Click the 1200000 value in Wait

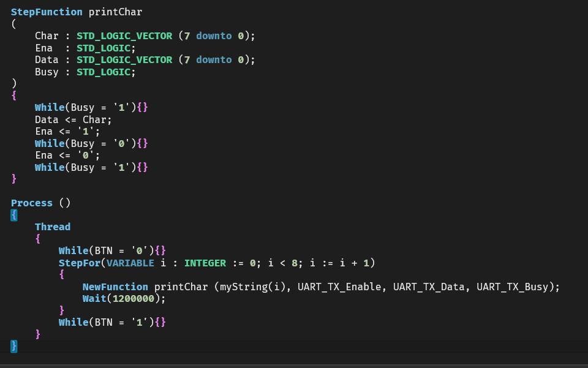pos(133,299)
